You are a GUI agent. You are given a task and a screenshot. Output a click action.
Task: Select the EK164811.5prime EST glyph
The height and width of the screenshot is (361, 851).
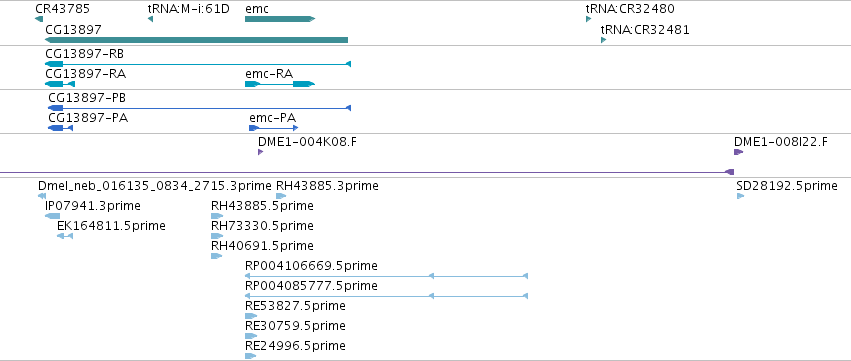[x=65, y=236]
